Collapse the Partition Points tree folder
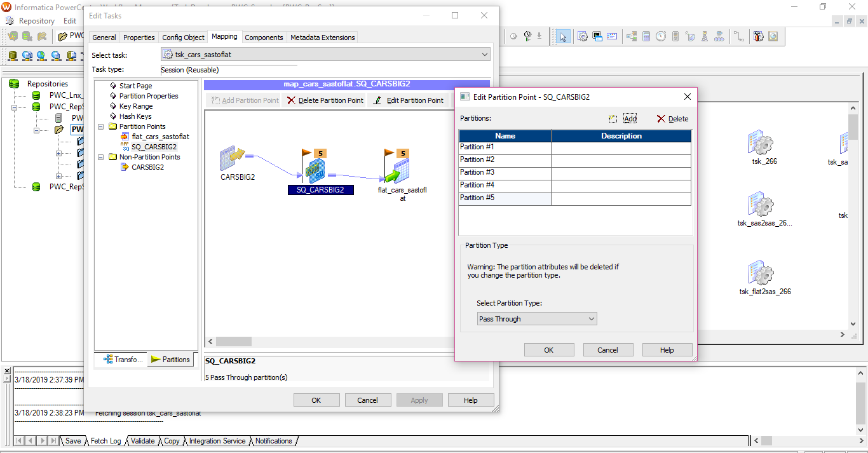The image size is (868, 453). 101,126
